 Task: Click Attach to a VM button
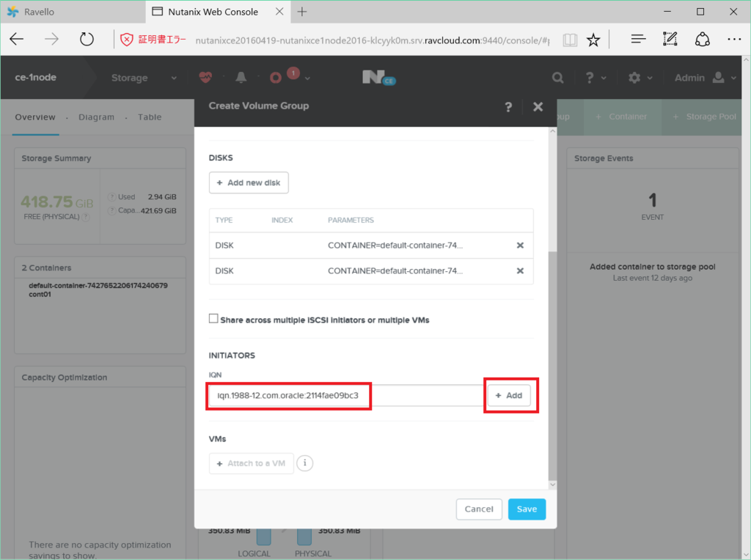251,463
